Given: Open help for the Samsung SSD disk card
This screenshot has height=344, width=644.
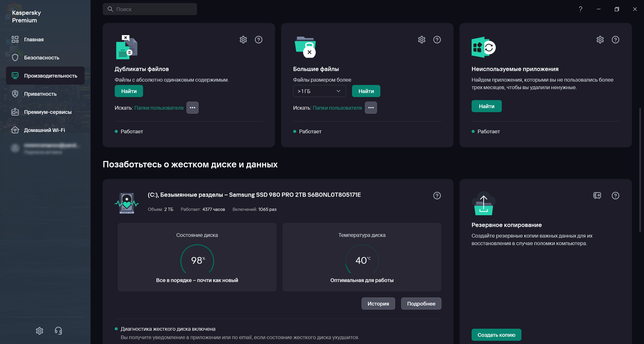Looking at the screenshot, I should point(437,195).
